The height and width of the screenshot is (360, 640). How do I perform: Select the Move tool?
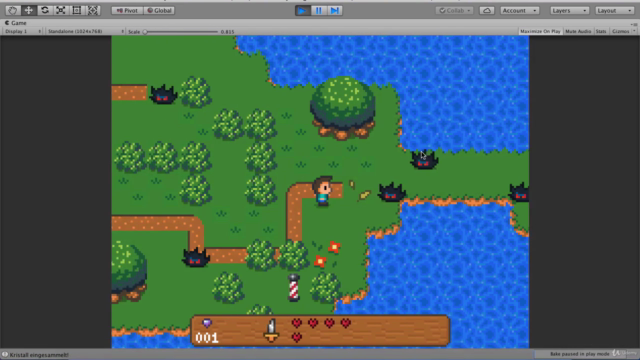[x=29, y=10]
